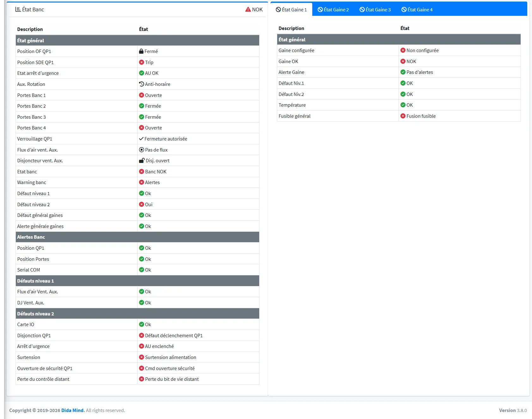The width and height of the screenshot is (532, 419).
Task: Click the green icon in the Défaut Niv.2 row
Action: point(403,94)
